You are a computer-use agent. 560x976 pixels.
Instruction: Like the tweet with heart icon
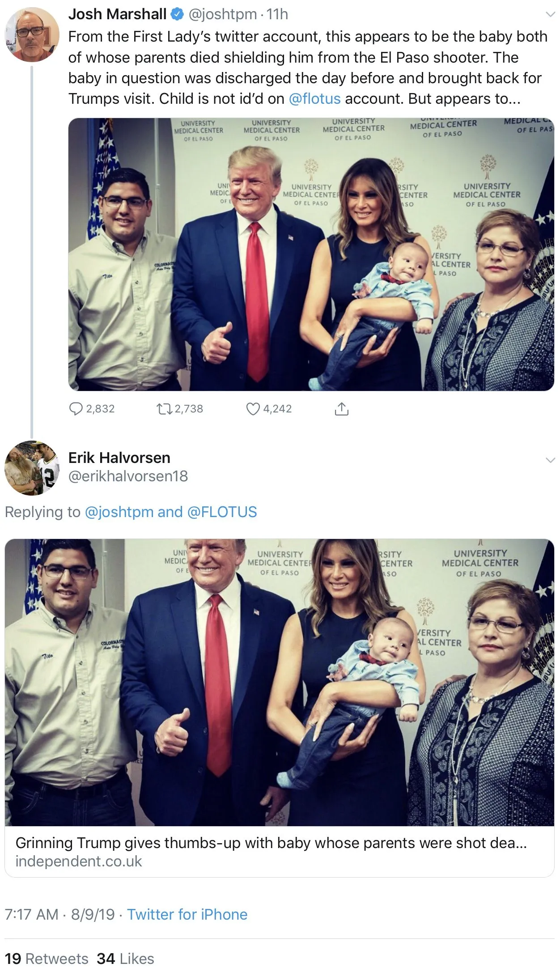[253, 408]
